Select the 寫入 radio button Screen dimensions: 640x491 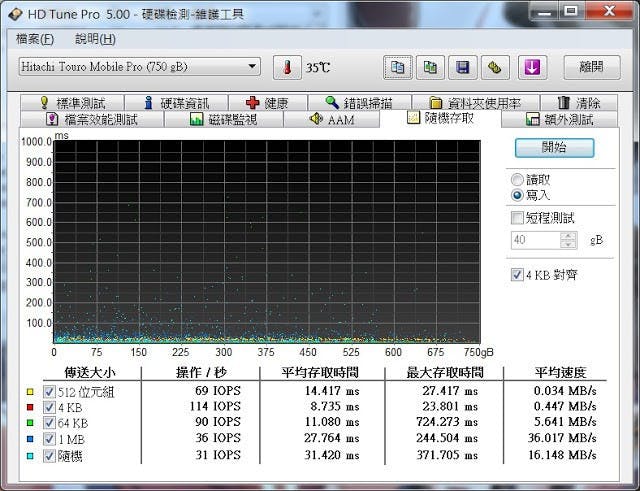point(517,196)
